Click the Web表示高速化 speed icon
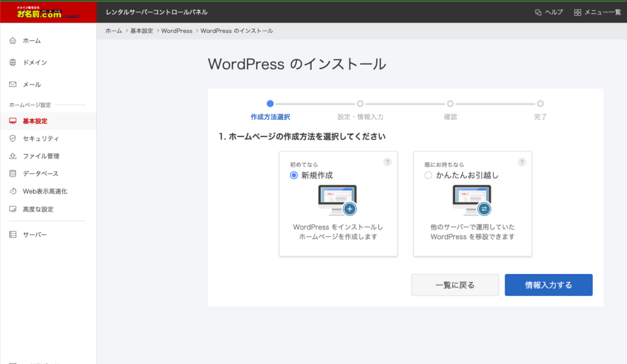The width and height of the screenshot is (627, 364). click(x=13, y=191)
